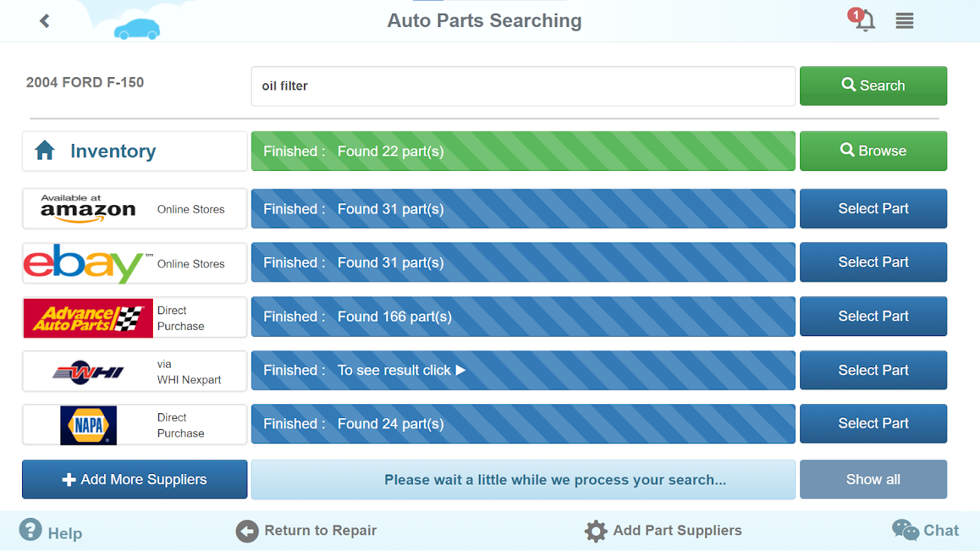The image size is (980, 551).
Task: Select Part for the Amazon supplier
Action: point(873,209)
